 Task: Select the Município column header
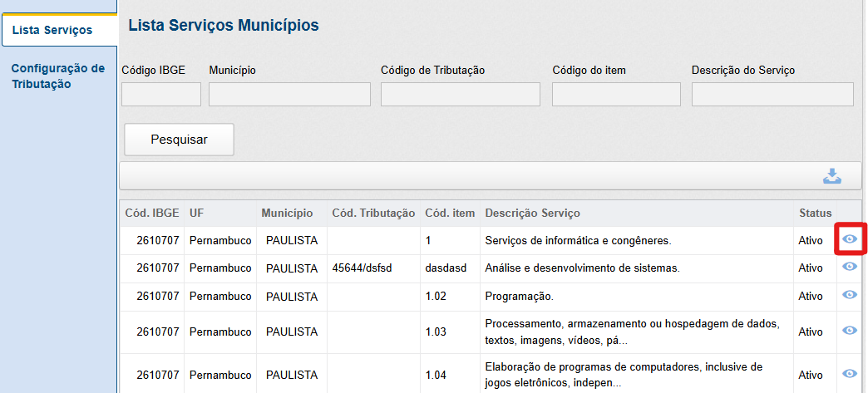pyautogui.click(x=287, y=214)
